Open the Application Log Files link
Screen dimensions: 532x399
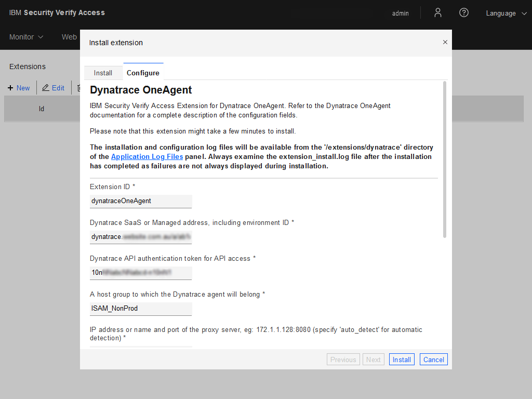point(147,156)
